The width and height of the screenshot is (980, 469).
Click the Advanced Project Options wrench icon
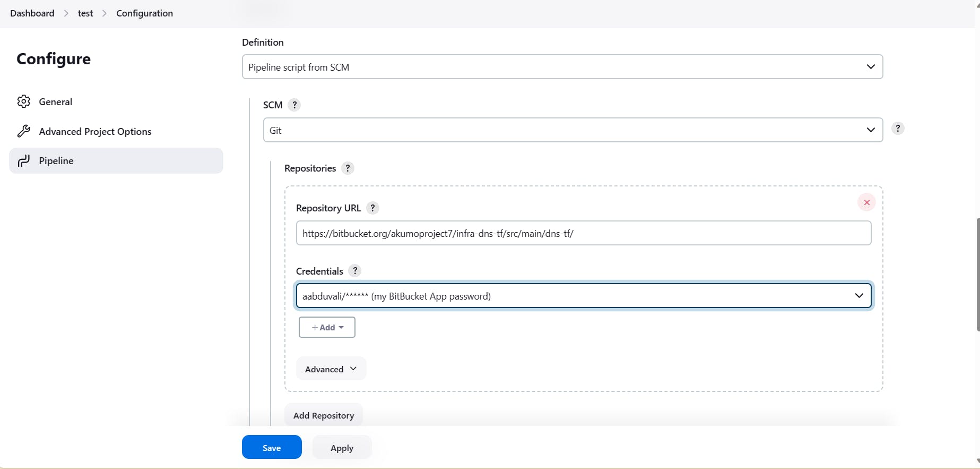pos(24,131)
